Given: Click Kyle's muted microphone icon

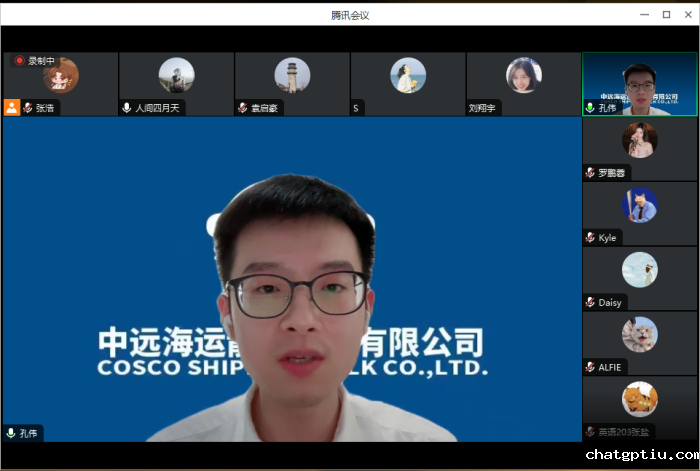Looking at the screenshot, I should tap(590, 237).
